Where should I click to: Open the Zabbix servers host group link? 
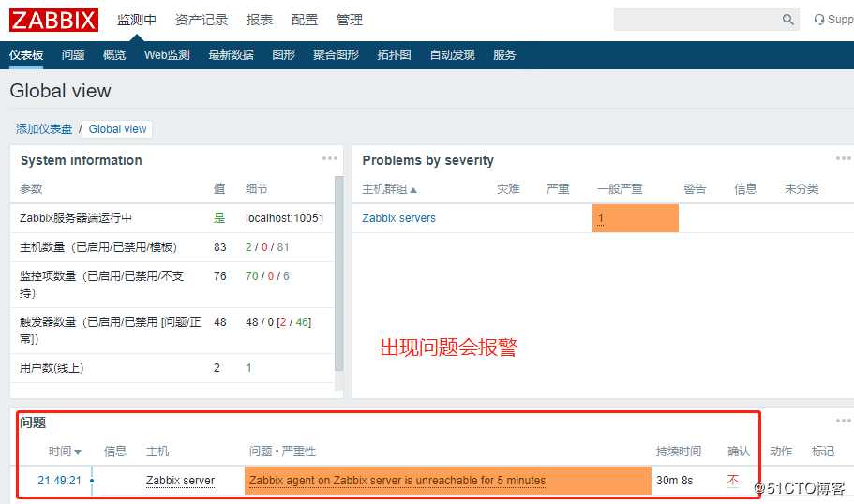point(398,218)
